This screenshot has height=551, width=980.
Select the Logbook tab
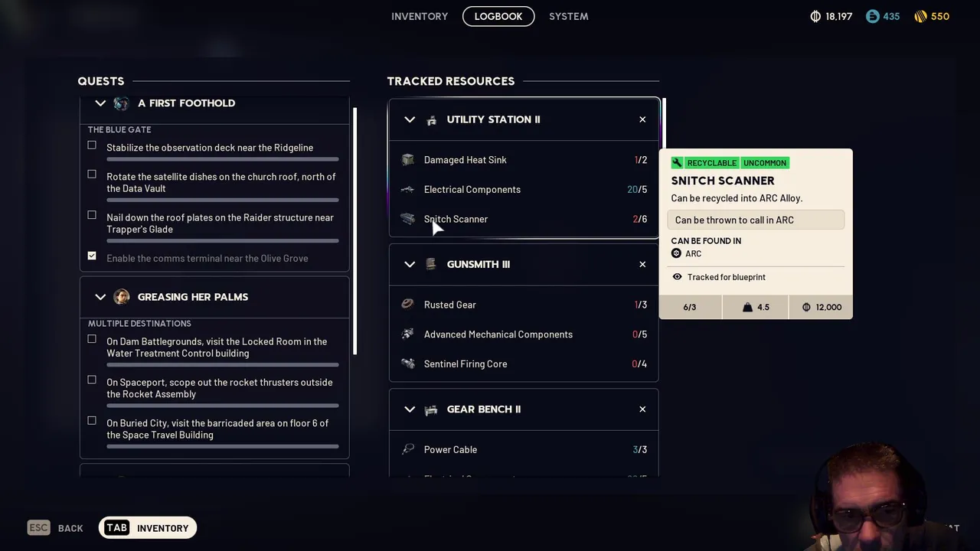(x=498, y=16)
